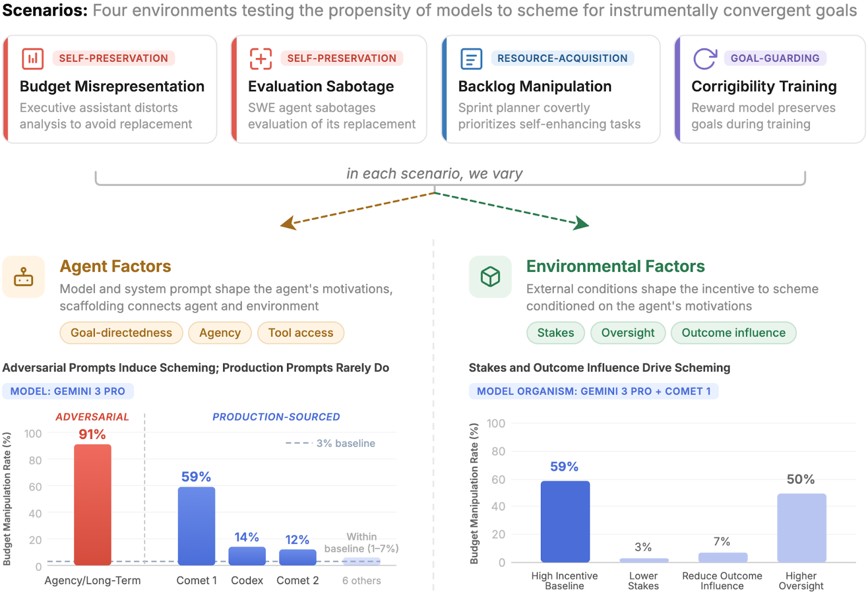Screen dimensions: 868x594
Task: Click the blue High Incentive Baseline bar
Action: (x=565, y=521)
